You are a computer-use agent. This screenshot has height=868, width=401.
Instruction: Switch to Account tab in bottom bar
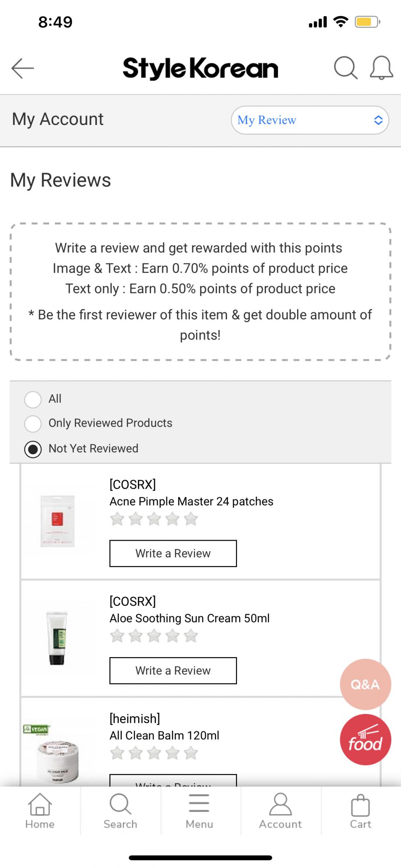pyautogui.click(x=280, y=811)
